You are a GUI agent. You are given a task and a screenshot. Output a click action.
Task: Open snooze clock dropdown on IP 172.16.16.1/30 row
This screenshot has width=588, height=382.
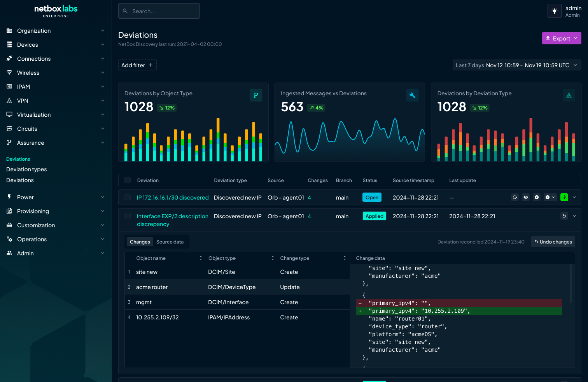[550, 198]
